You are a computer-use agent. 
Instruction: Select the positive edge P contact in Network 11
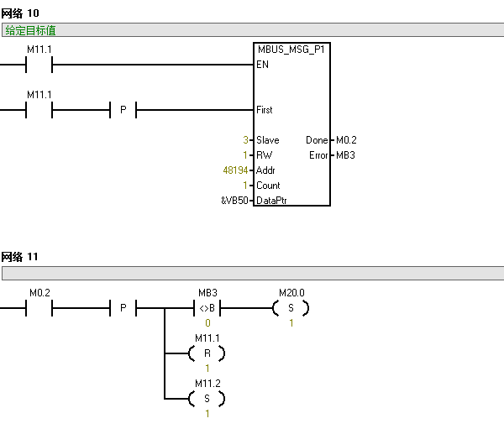tap(123, 308)
